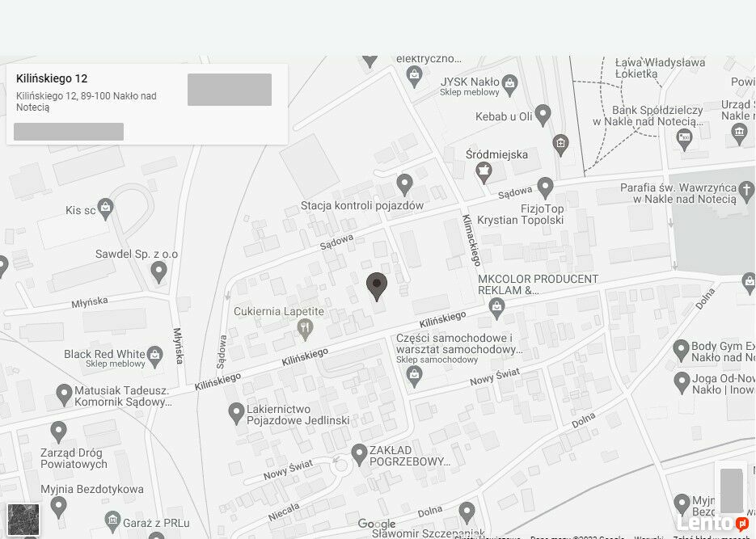Viewport: 756px width, 539px height.
Task: Open the Śródmiejska pharmacy mortar pin
Action: (x=484, y=173)
